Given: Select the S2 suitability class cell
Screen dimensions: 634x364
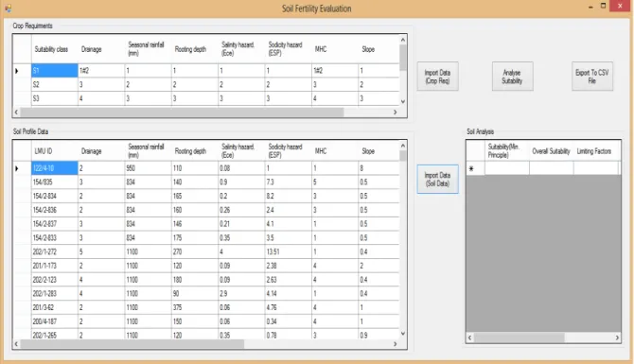Looking at the screenshot, I should click(x=55, y=84).
